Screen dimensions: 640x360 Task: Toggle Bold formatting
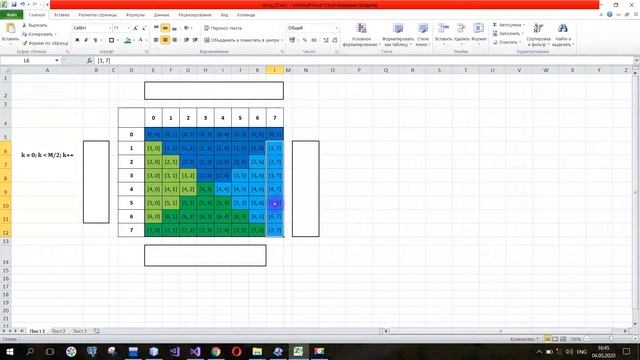[77, 40]
